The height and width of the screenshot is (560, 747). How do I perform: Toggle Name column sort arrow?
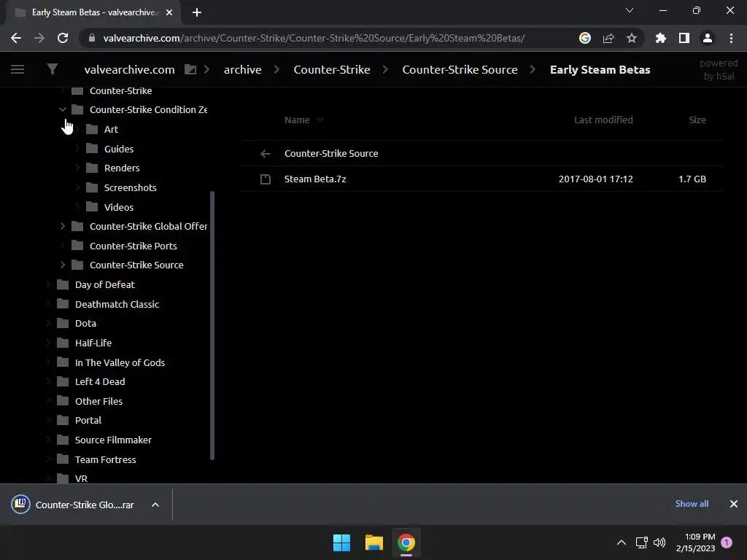pyautogui.click(x=320, y=120)
